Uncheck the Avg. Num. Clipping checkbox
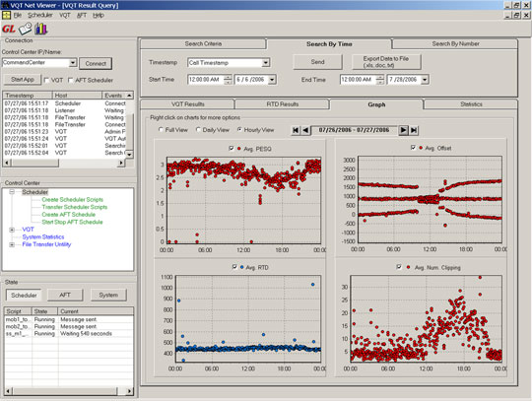Image resolution: width=532 pixels, height=401 pixels. (x=399, y=267)
